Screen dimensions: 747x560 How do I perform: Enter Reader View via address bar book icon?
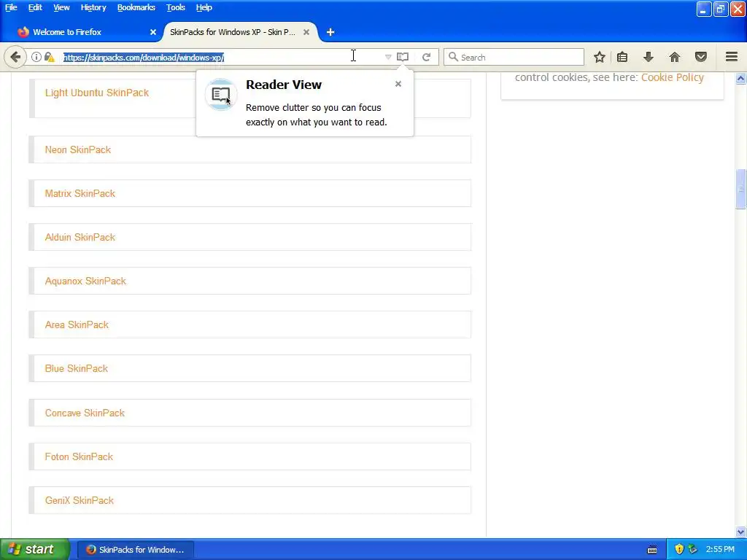click(403, 57)
